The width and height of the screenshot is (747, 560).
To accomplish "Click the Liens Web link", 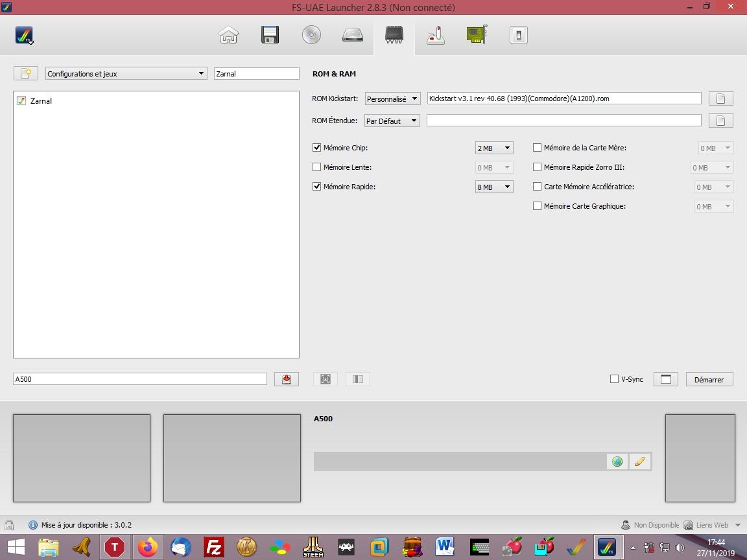I will click(711, 525).
